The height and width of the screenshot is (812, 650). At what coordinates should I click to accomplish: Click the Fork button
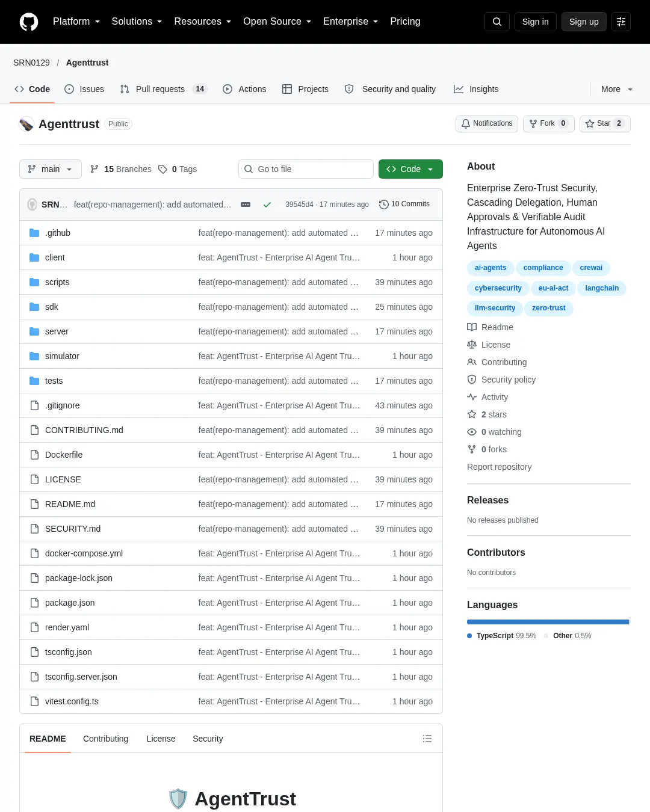click(x=548, y=123)
